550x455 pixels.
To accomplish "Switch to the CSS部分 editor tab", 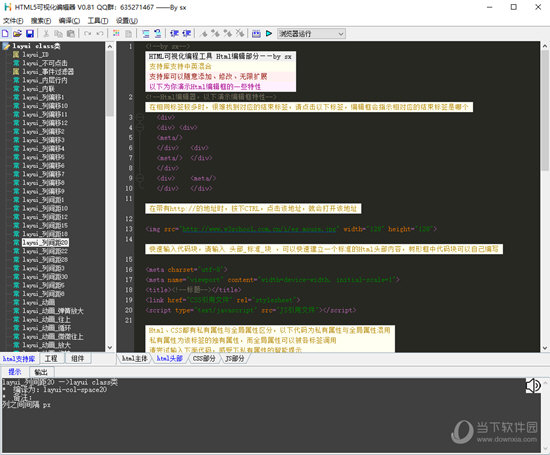I will click(x=204, y=359).
